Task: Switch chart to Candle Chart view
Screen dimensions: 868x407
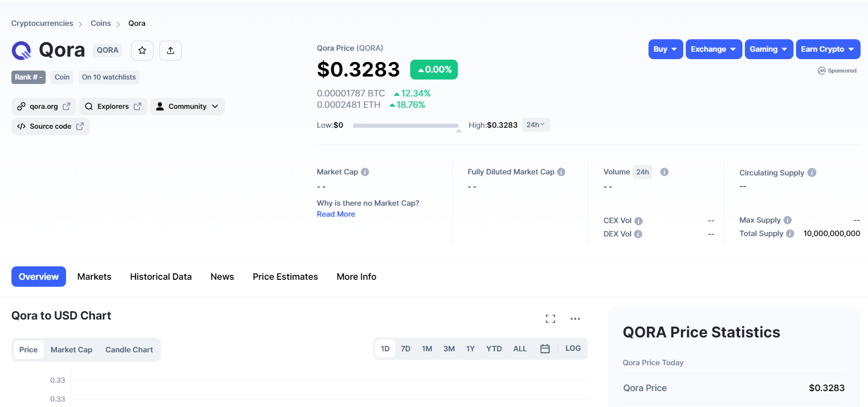Action: click(x=129, y=350)
